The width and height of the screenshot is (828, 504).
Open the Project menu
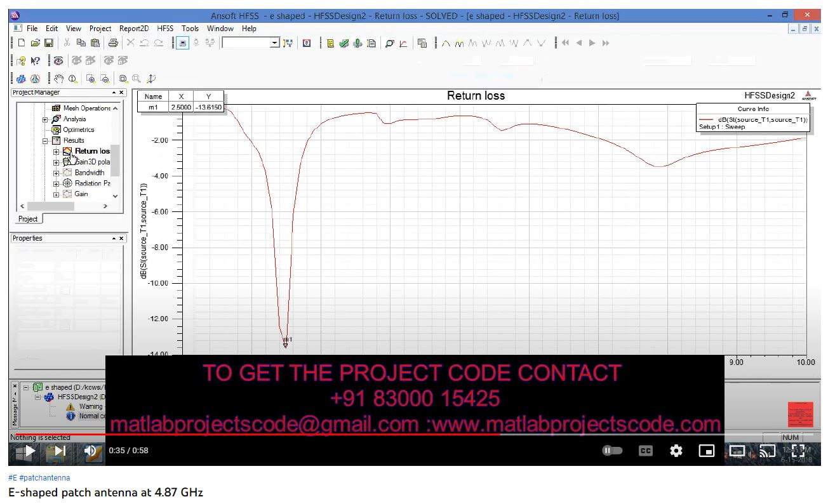click(x=100, y=29)
